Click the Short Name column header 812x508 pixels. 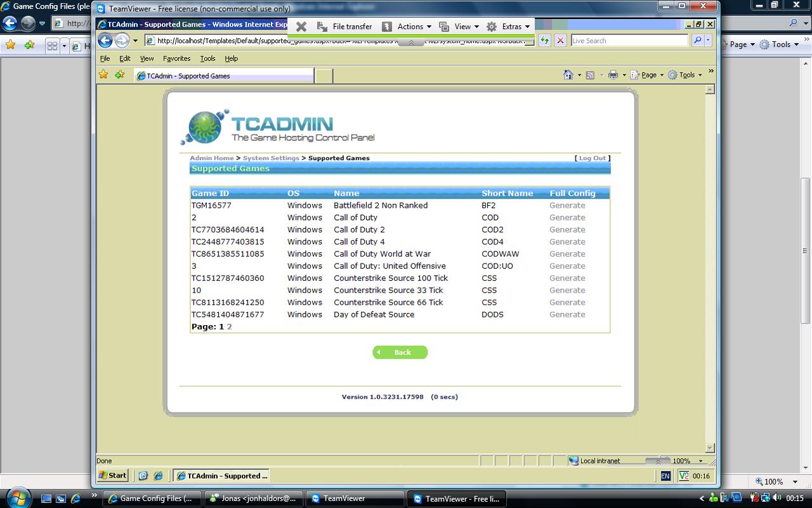click(x=507, y=193)
